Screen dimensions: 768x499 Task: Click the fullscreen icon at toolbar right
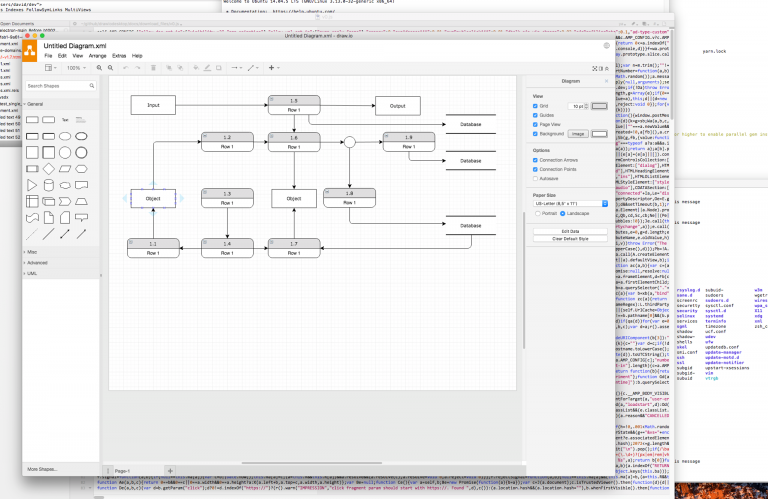pos(595,69)
